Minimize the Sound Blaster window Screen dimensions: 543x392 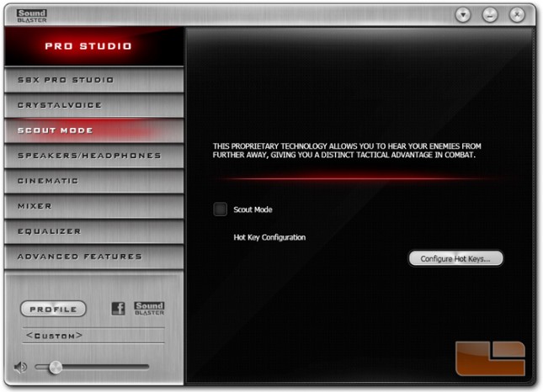coord(490,15)
